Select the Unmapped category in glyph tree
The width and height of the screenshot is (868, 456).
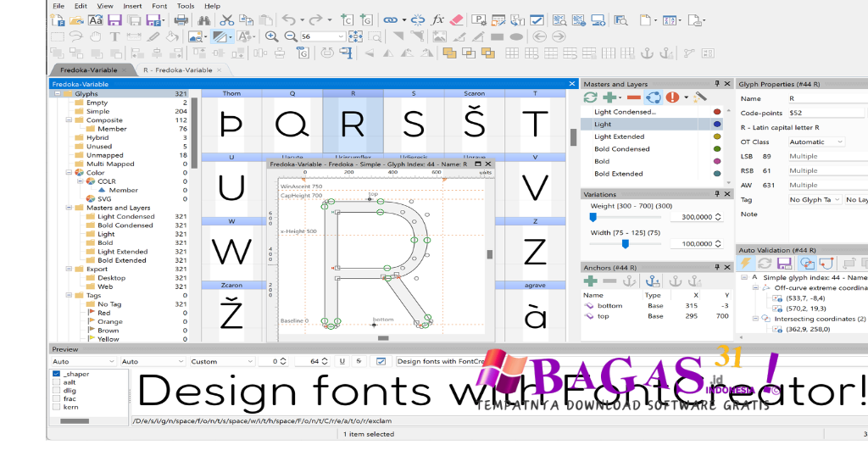click(x=104, y=155)
